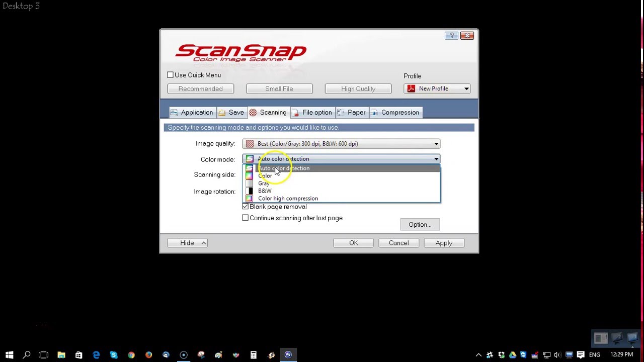Open Dropbox tray icon
644x362 pixels.
coord(501,355)
